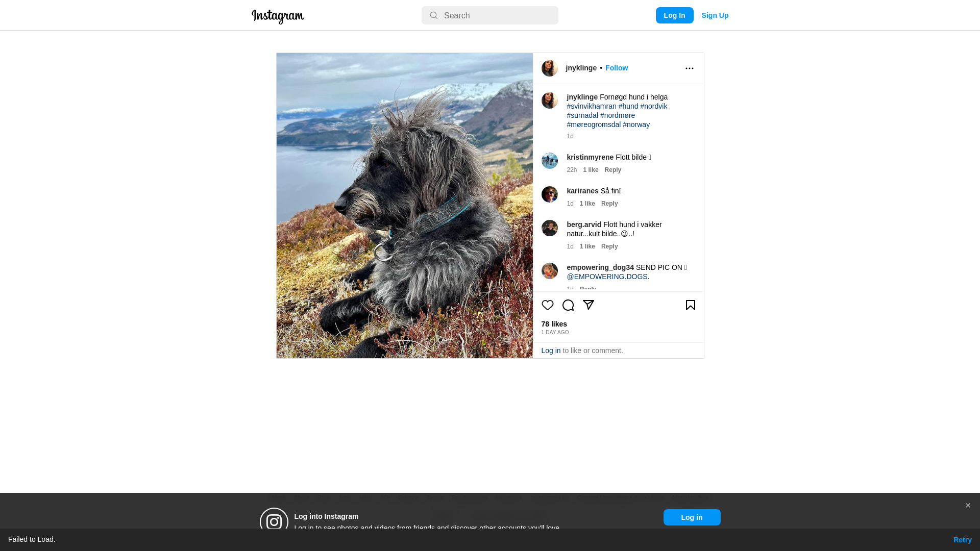The image size is (980, 551).
Task: Open the three-dot more options menu
Action: pyautogui.click(x=689, y=68)
